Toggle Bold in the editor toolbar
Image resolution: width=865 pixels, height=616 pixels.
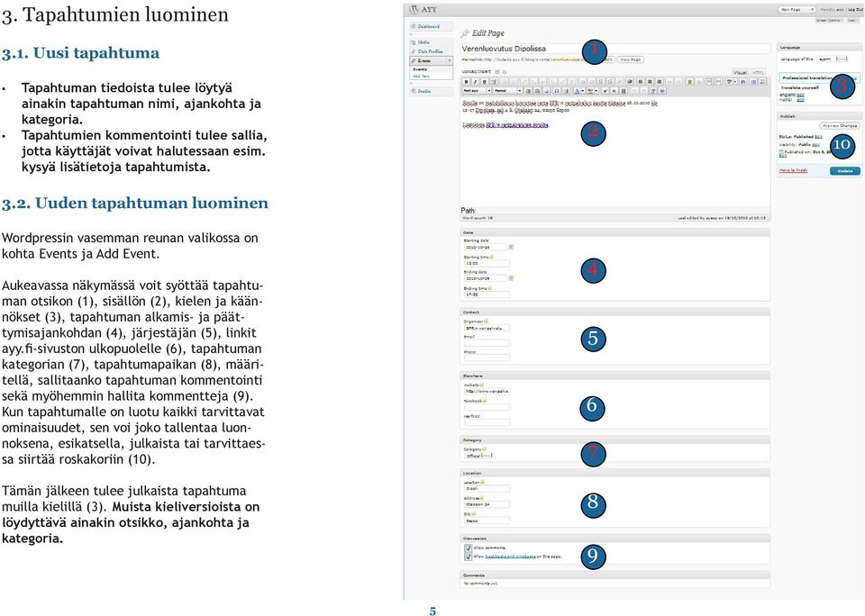(466, 82)
